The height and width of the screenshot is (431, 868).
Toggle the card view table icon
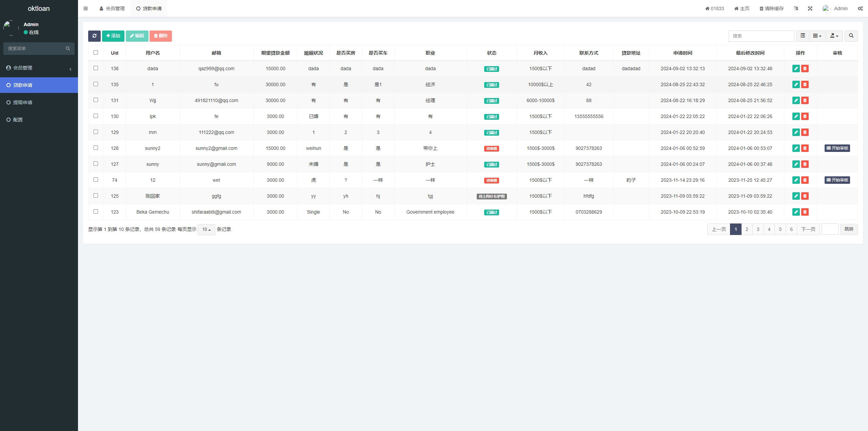click(x=803, y=36)
